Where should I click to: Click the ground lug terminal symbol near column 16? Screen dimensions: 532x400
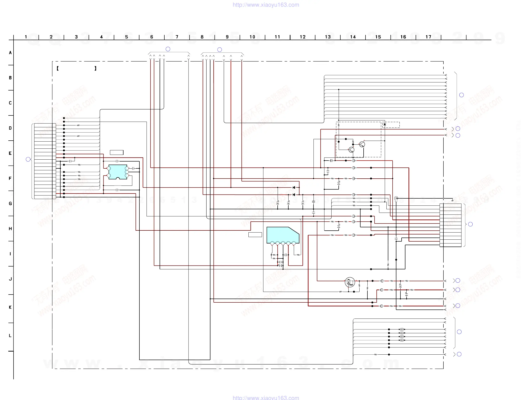396,198
